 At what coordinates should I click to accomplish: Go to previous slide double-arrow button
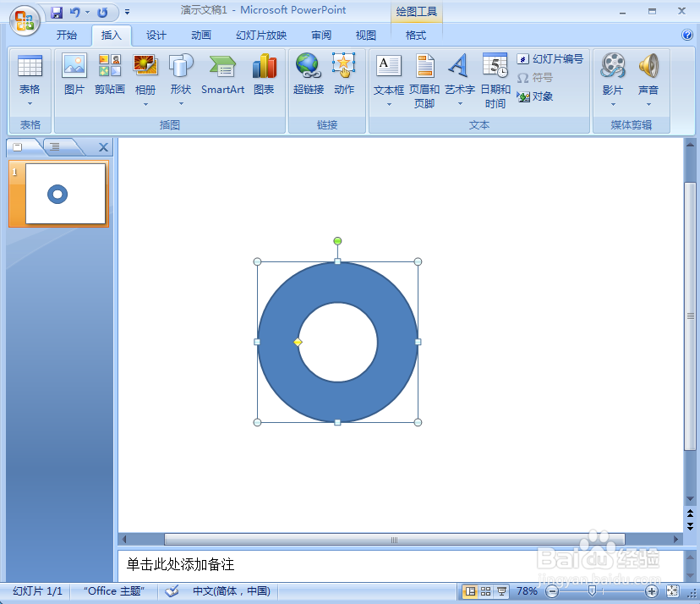[x=690, y=513]
